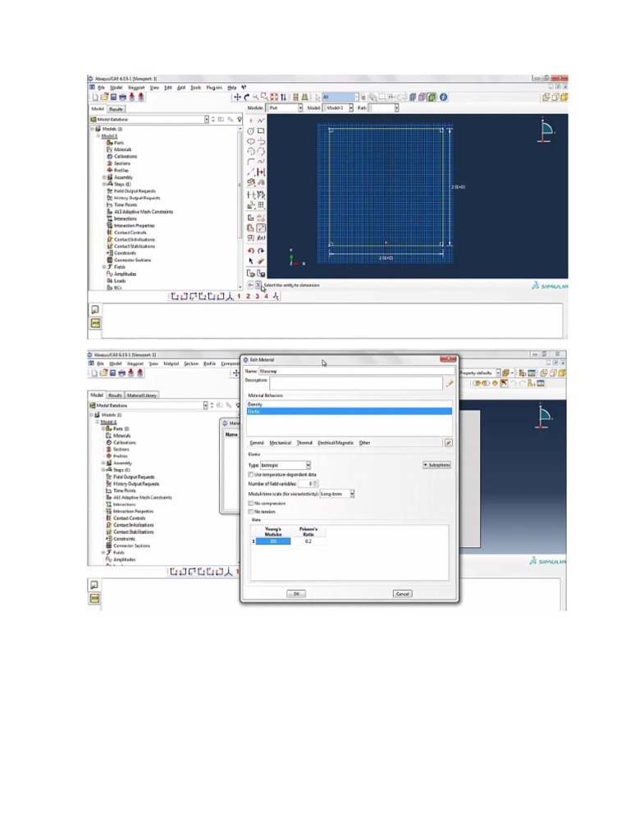Image resolution: width=630 pixels, height=840 pixels.
Task: Click the pencil edit icon beside Description
Action: [450, 383]
